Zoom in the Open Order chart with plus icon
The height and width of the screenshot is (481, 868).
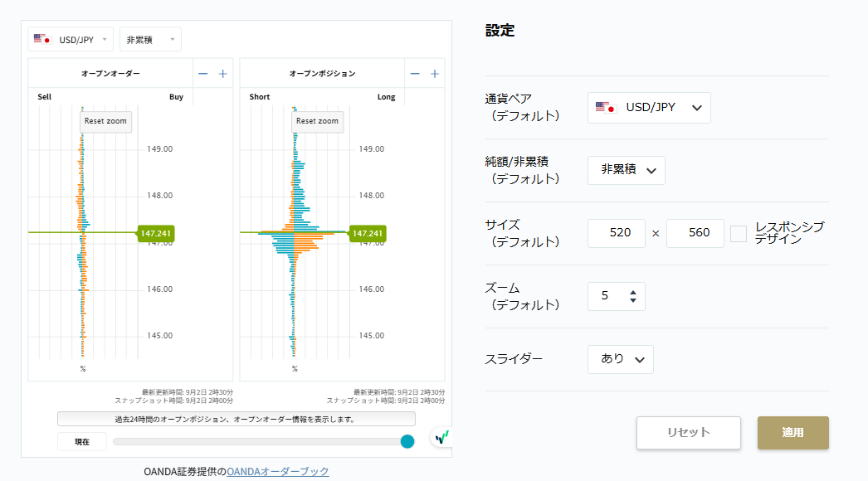click(x=222, y=74)
